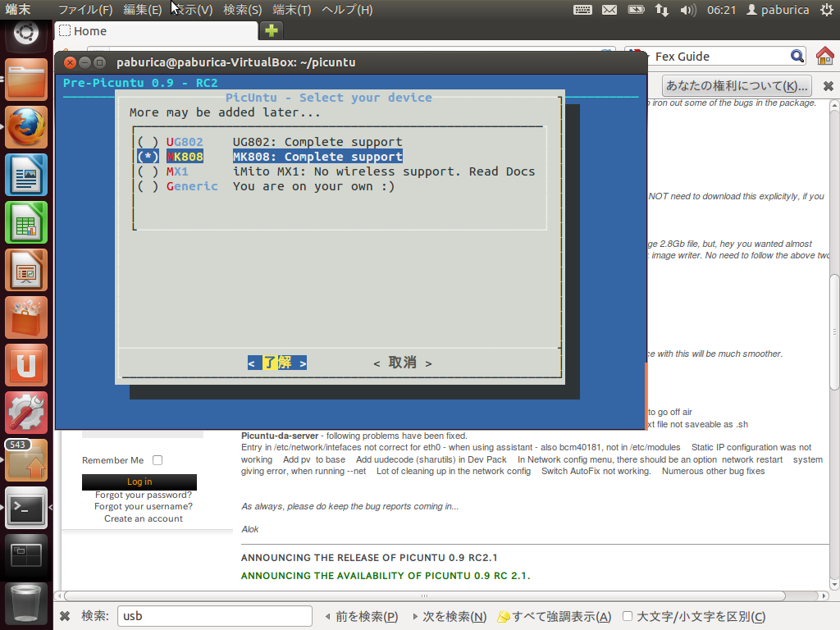
Task: Close the find bar with X icon
Action: [65, 616]
